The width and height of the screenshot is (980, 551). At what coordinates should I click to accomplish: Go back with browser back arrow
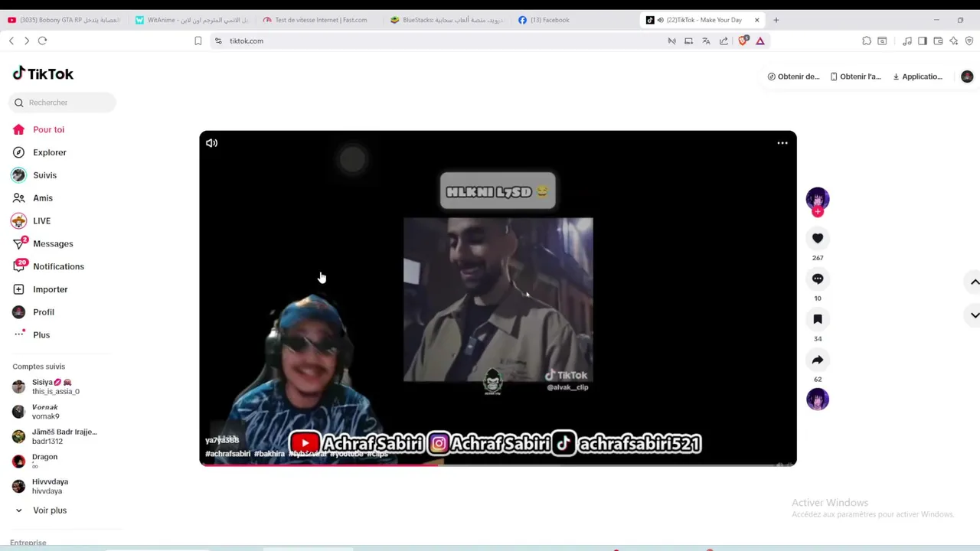(x=11, y=41)
